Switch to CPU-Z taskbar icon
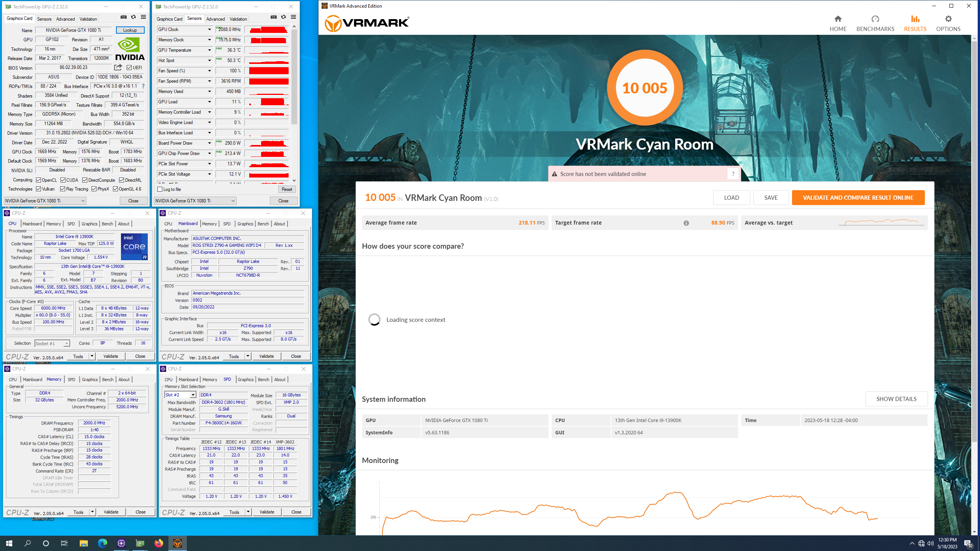 tap(121, 543)
